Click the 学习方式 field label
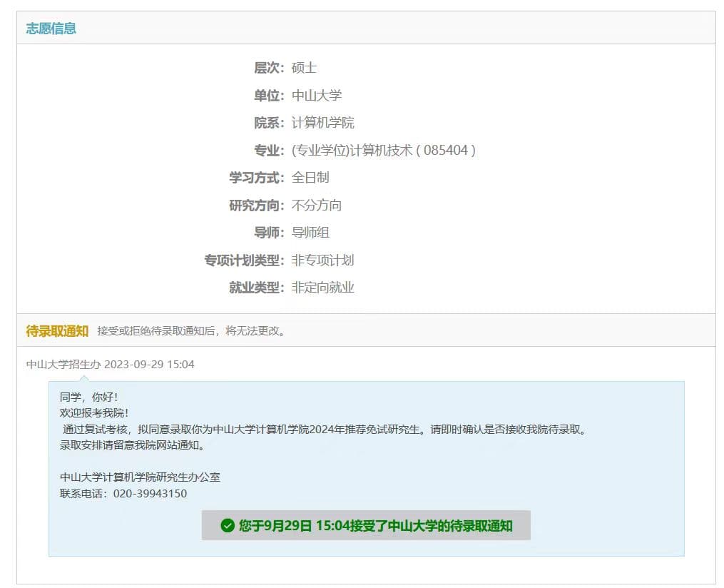Image resolution: width=724 pixels, height=588 pixels. click(x=257, y=178)
